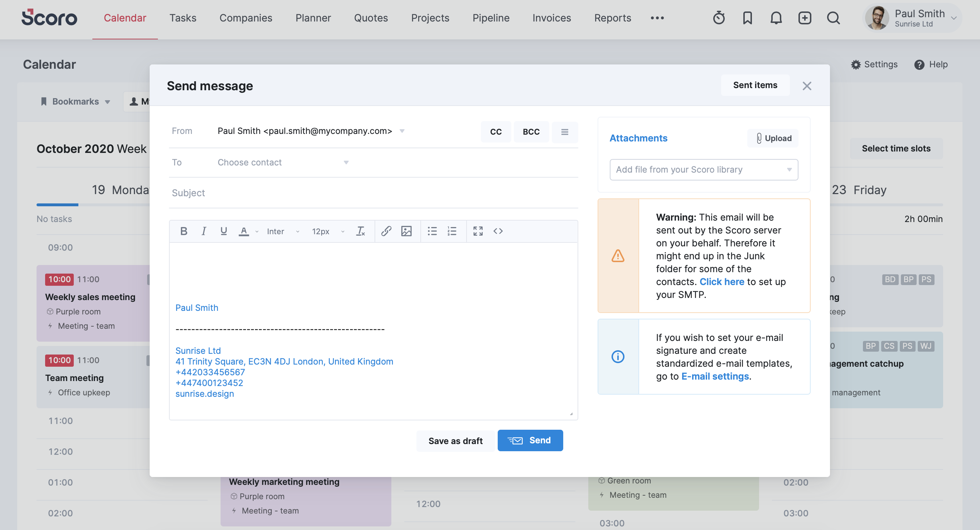Open bookmarks icon in top bar
Image resolution: width=980 pixels, height=530 pixels.
[x=747, y=18]
